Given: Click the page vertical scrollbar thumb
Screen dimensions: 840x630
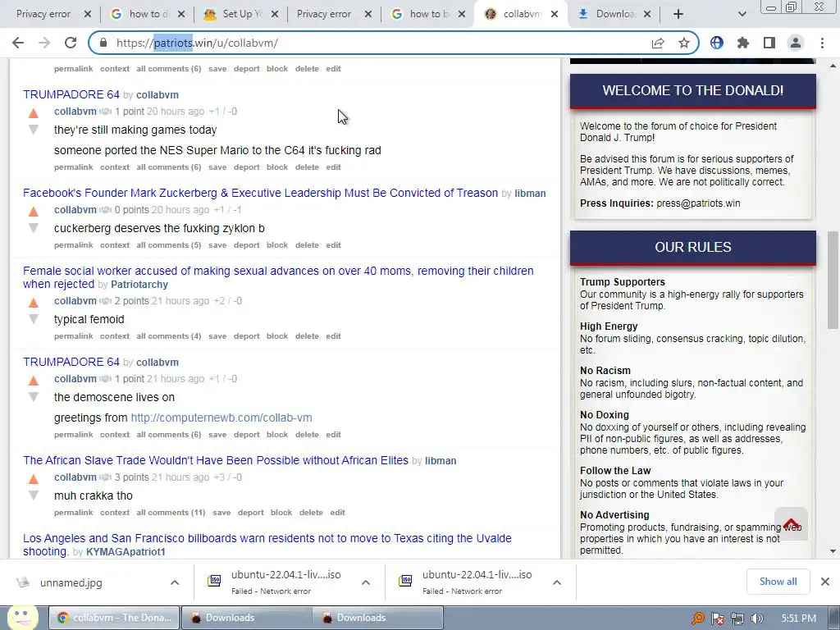Looking at the screenshot, I should pyautogui.click(x=833, y=281).
